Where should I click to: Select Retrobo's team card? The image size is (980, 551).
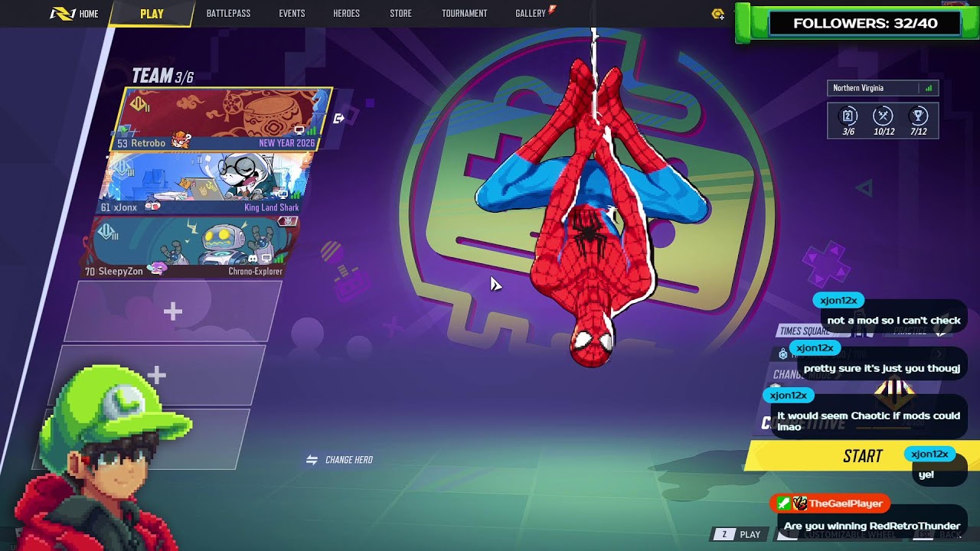[x=222, y=119]
